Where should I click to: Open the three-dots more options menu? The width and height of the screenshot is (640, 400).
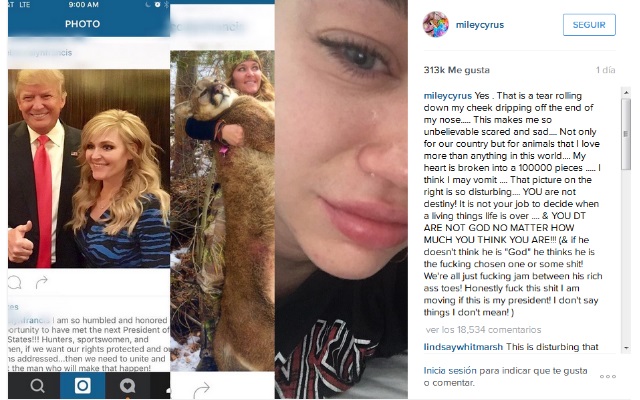[607, 376]
